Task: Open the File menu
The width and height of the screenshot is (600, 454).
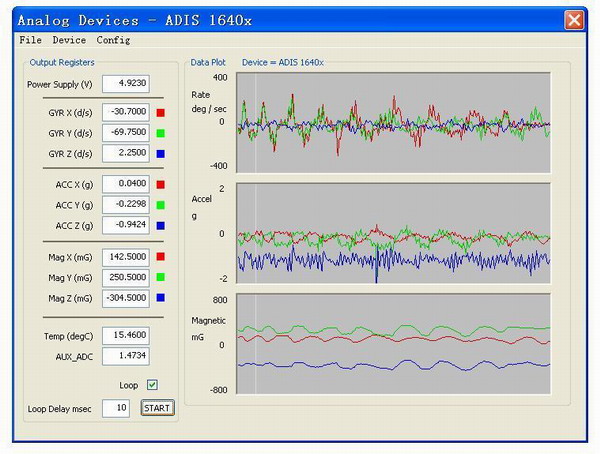Action: [31, 40]
